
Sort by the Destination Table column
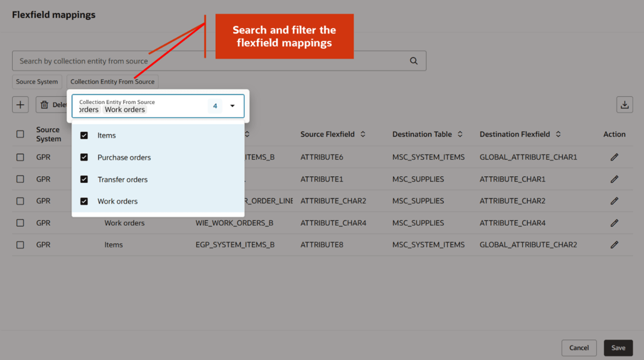(460, 134)
